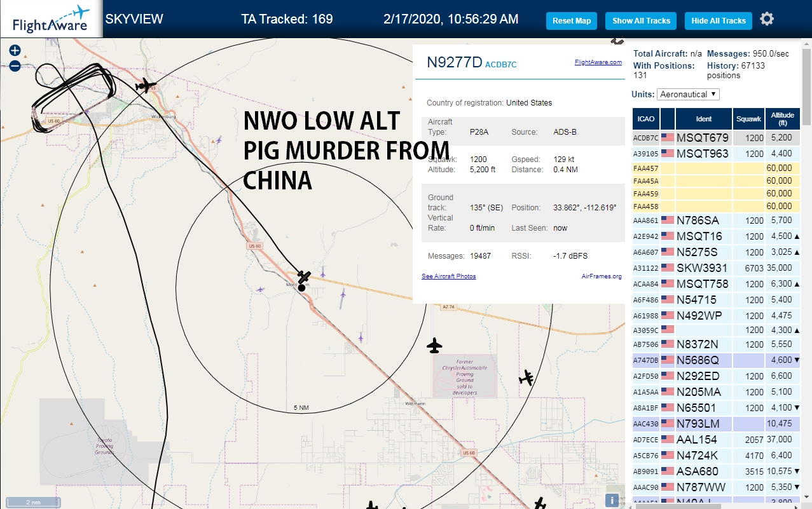The image size is (812, 509).
Task: Select selected N9277D plane icon near Morristown
Action: [305, 277]
